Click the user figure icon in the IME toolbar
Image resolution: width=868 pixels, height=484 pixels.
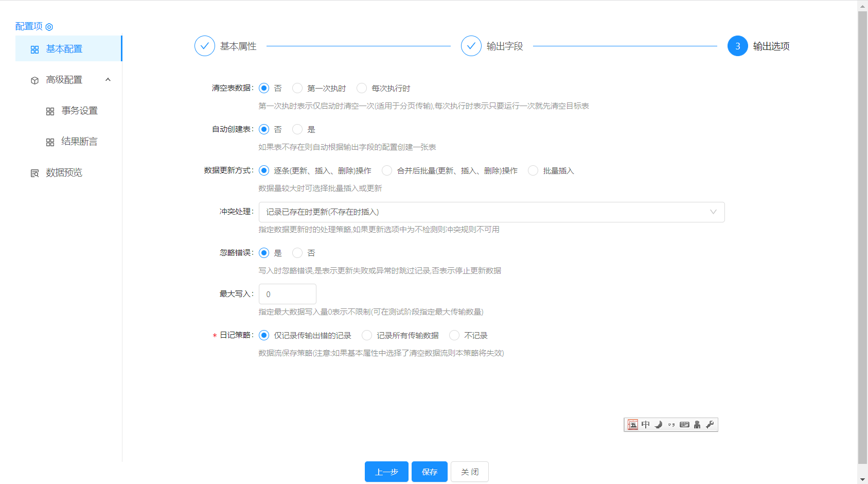coord(697,425)
